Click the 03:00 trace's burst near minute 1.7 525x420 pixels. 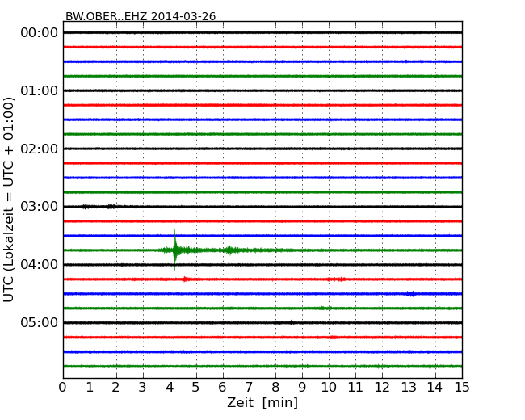(x=111, y=207)
